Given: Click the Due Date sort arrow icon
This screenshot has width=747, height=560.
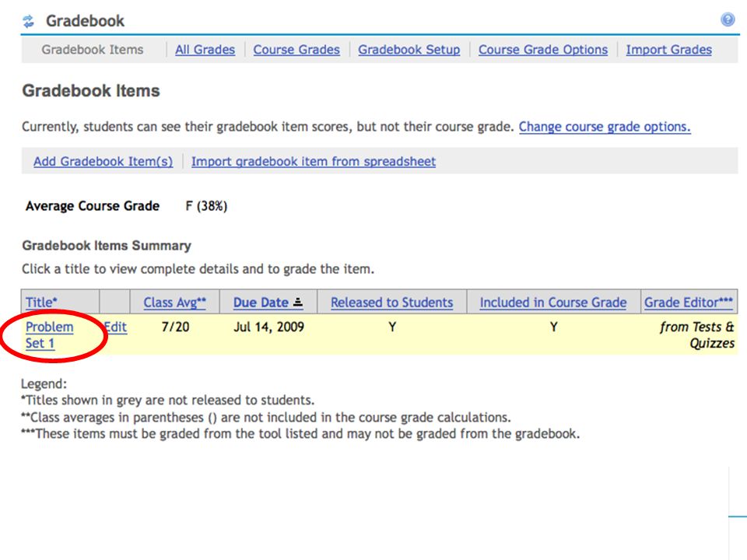Looking at the screenshot, I should (x=298, y=302).
